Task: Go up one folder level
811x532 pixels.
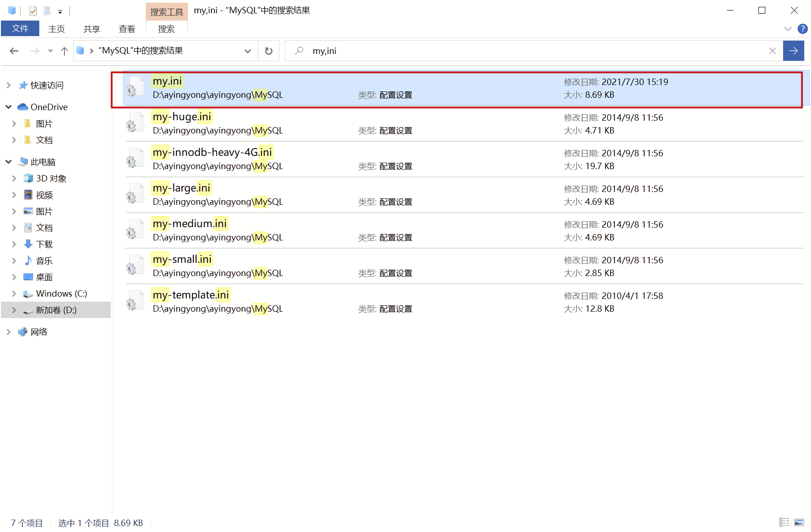Action: click(64, 51)
